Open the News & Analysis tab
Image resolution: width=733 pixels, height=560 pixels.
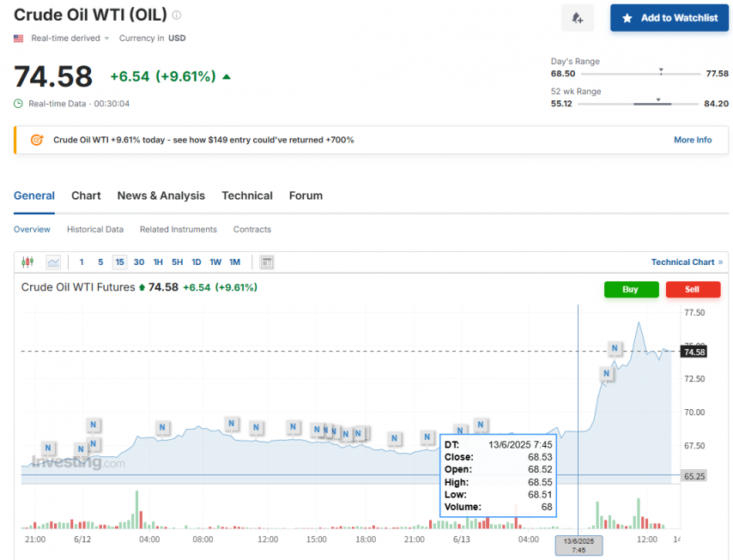(161, 196)
